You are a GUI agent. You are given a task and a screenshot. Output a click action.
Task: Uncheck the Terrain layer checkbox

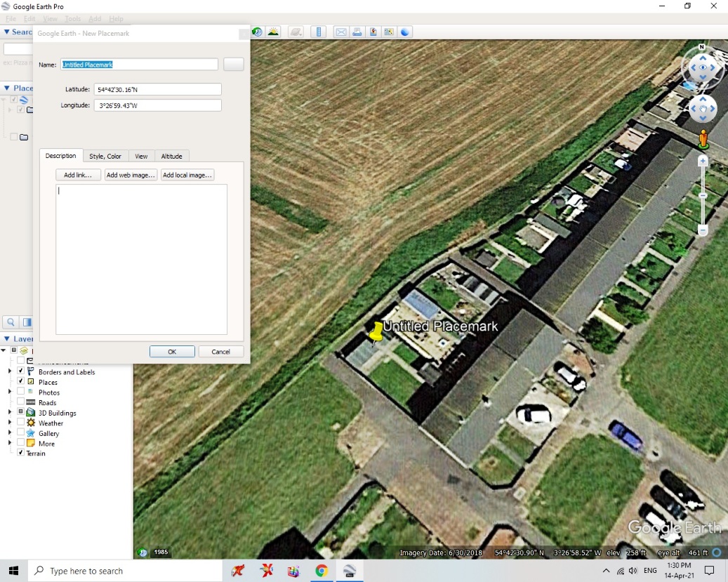pos(20,452)
